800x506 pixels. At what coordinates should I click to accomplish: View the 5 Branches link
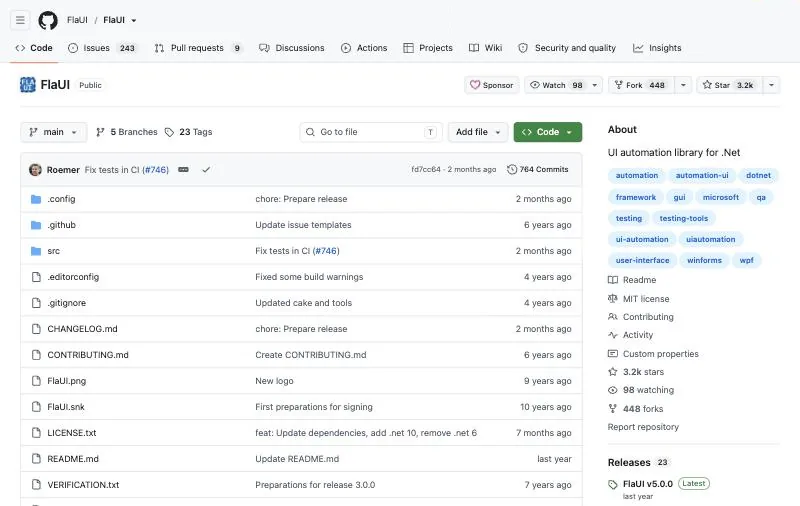pyautogui.click(x=127, y=132)
